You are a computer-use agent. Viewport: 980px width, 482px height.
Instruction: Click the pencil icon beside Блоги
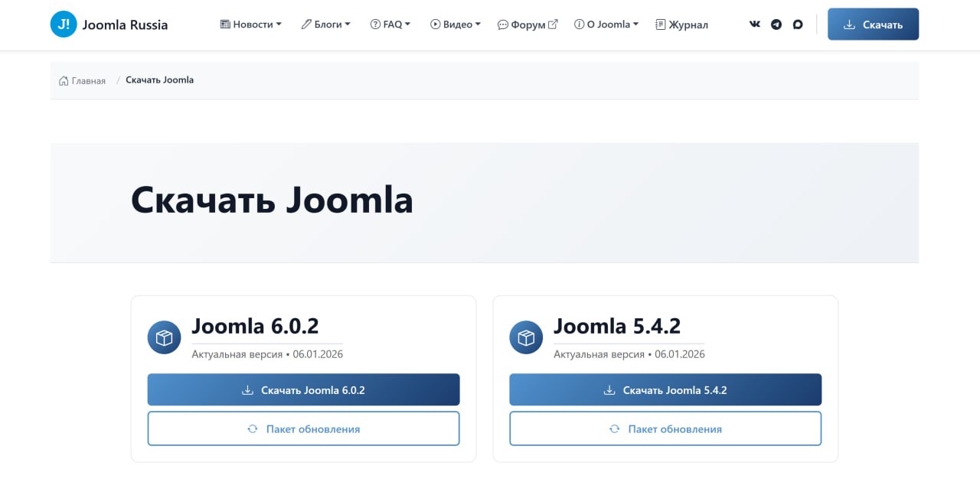pos(305,24)
